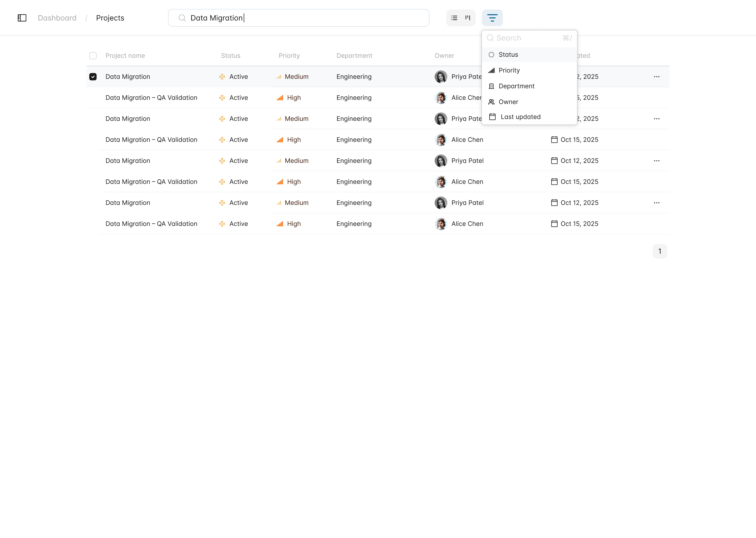The image size is (756, 538).
Task: Select Last updated filter option
Action: point(520,117)
